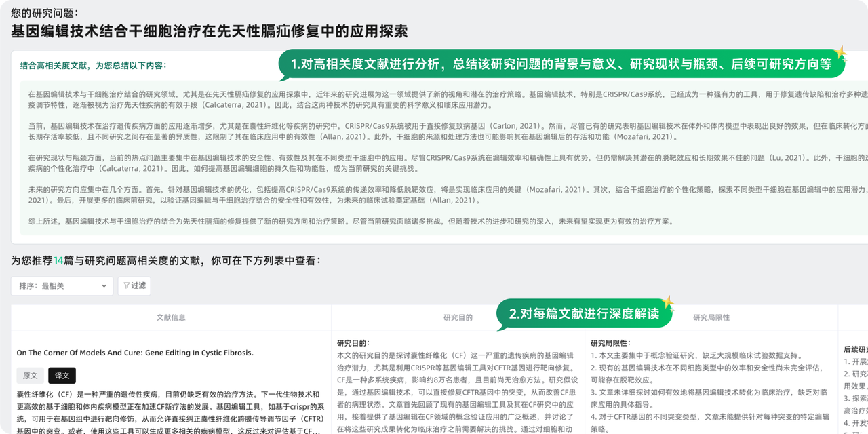Image resolution: width=868 pixels, height=434 pixels.
Task: Click the 研究目的： bold heading in table cell
Action: [353, 343]
